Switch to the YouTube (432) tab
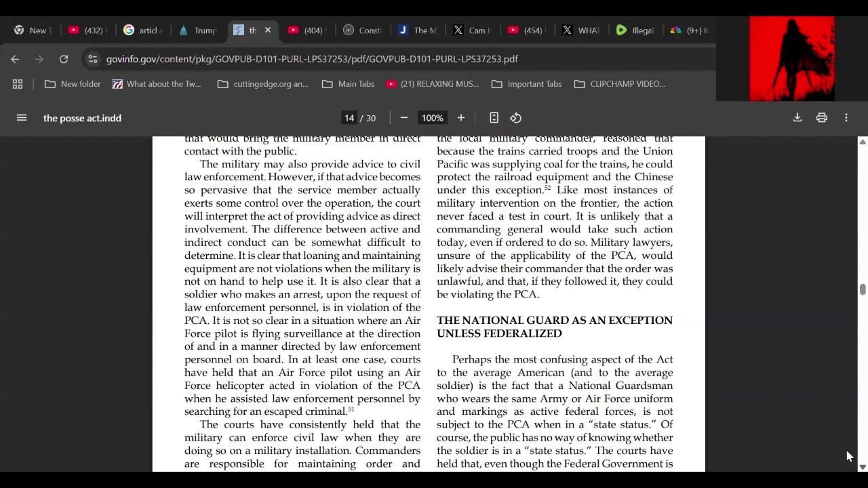The height and width of the screenshot is (488, 868). pyautogui.click(x=87, y=30)
